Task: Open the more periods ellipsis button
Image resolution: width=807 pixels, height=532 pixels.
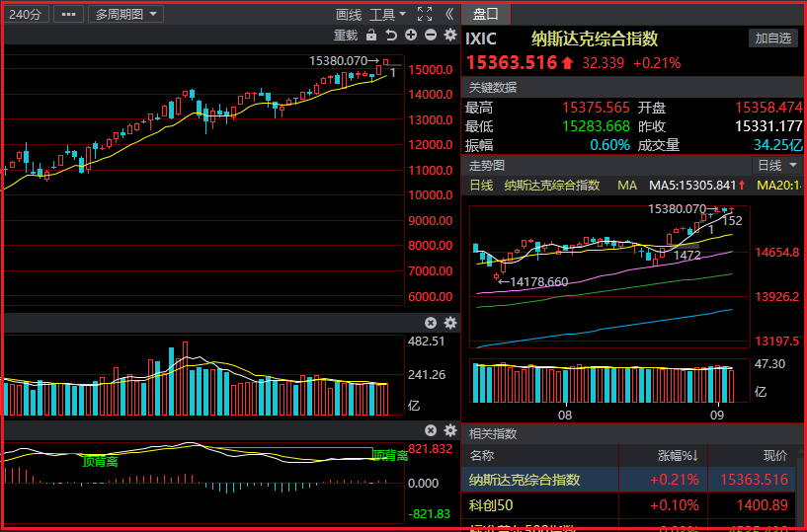Action: click(68, 14)
